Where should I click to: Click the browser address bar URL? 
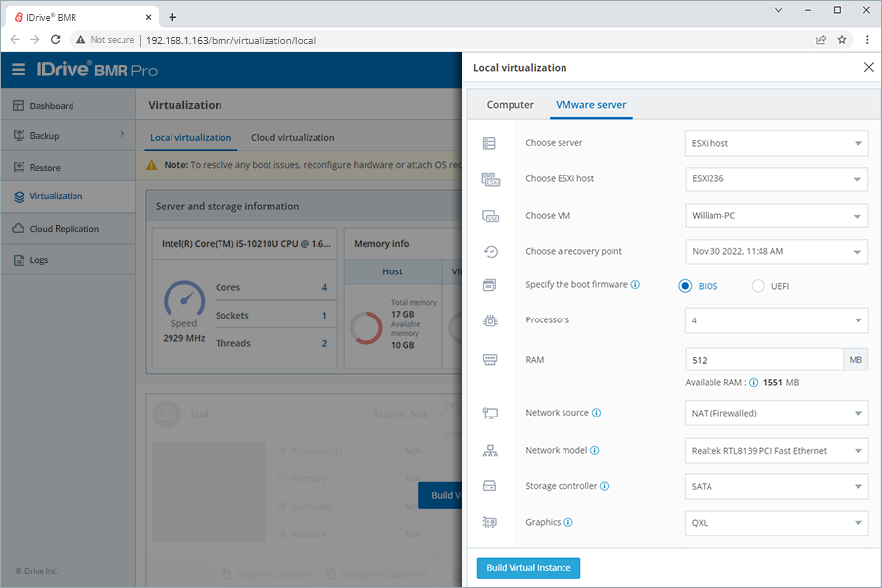point(230,40)
